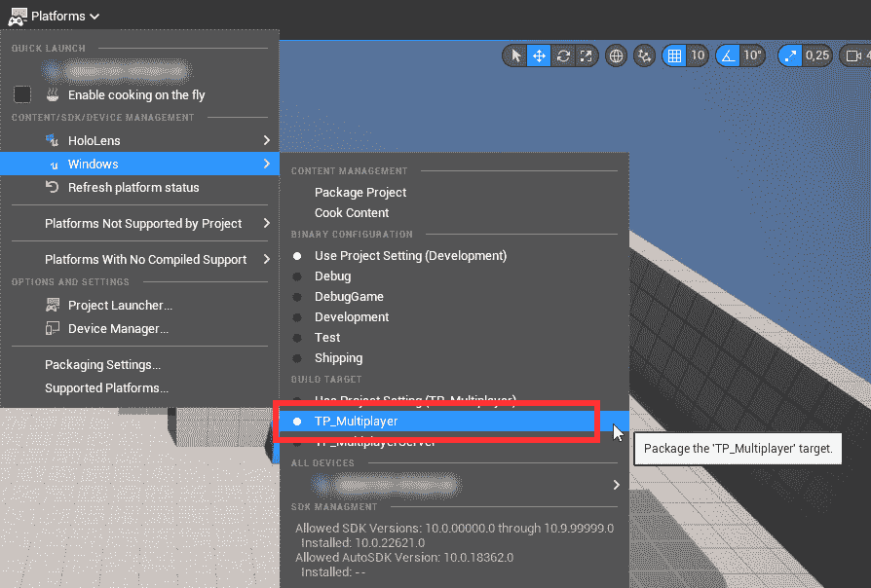Open Supported Platforms settings

click(139, 388)
